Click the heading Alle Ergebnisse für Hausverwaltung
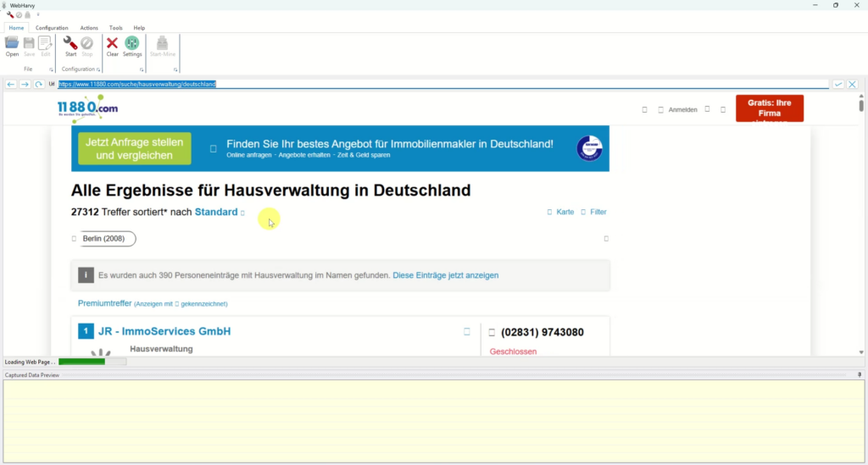 (x=270, y=191)
